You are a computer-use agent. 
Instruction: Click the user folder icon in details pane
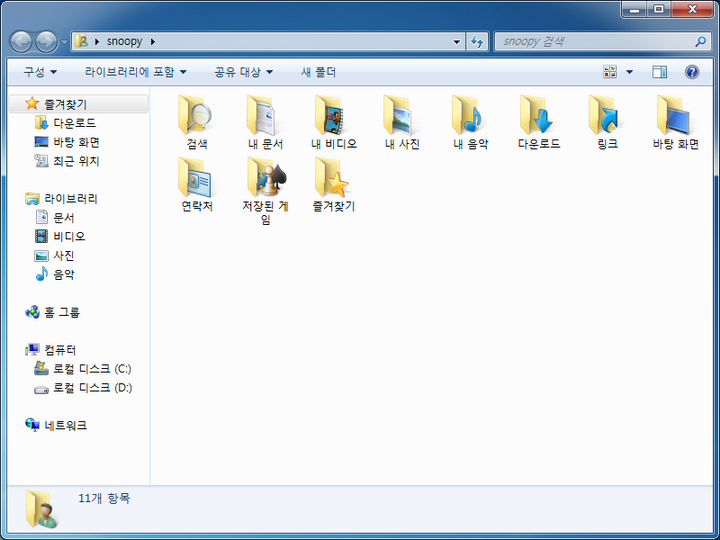click(41, 509)
